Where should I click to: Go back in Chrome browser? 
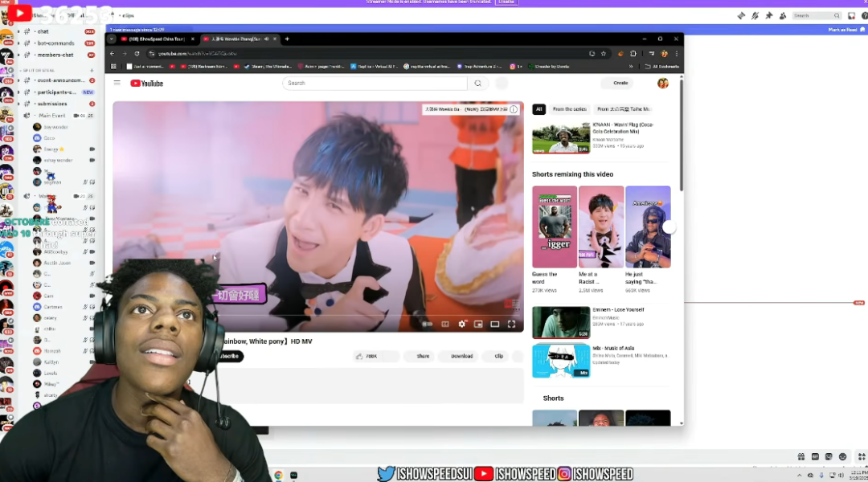coord(112,54)
